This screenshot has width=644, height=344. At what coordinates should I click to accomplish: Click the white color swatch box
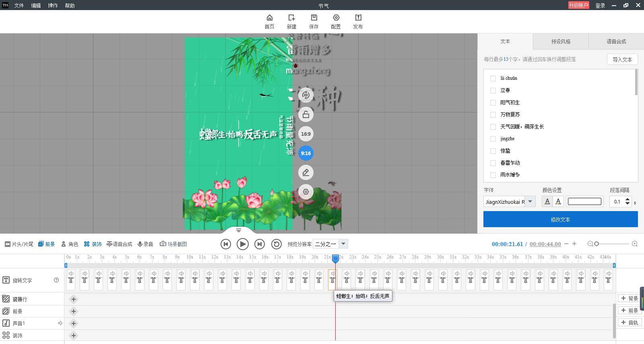(584, 201)
